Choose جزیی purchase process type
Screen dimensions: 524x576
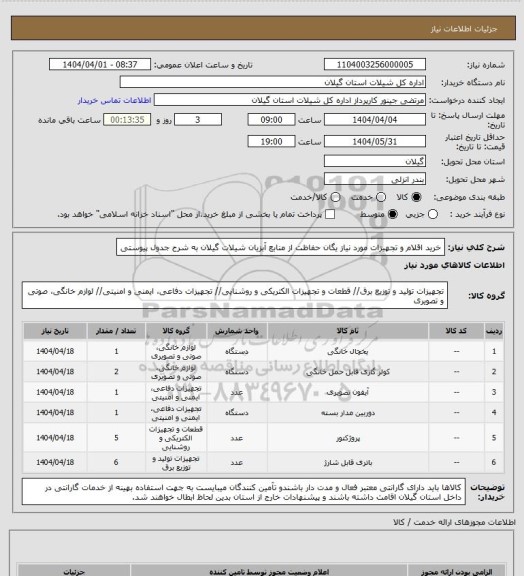[433, 214]
